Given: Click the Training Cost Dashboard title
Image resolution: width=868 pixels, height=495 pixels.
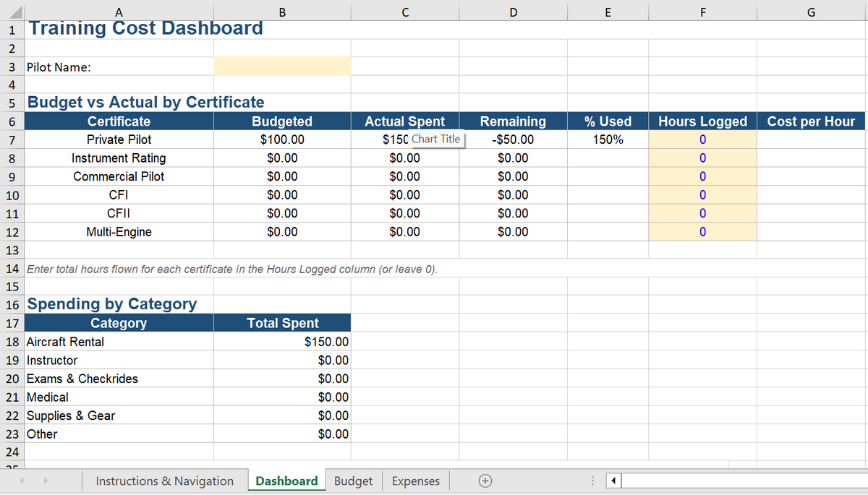Looking at the screenshot, I should click(145, 28).
